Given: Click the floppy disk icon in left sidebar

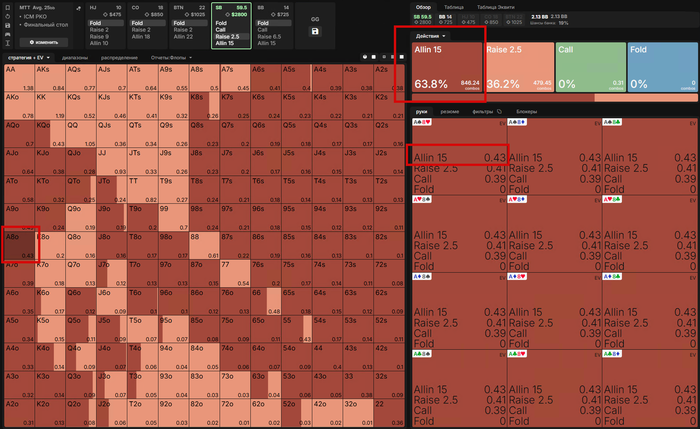Looking at the screenshot, I should (8, 25).
